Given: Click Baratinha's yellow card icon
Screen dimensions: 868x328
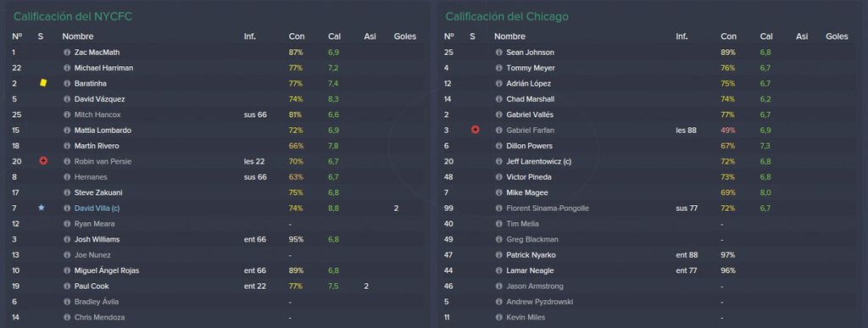Looking at the screenshot, I should (43, 83).
